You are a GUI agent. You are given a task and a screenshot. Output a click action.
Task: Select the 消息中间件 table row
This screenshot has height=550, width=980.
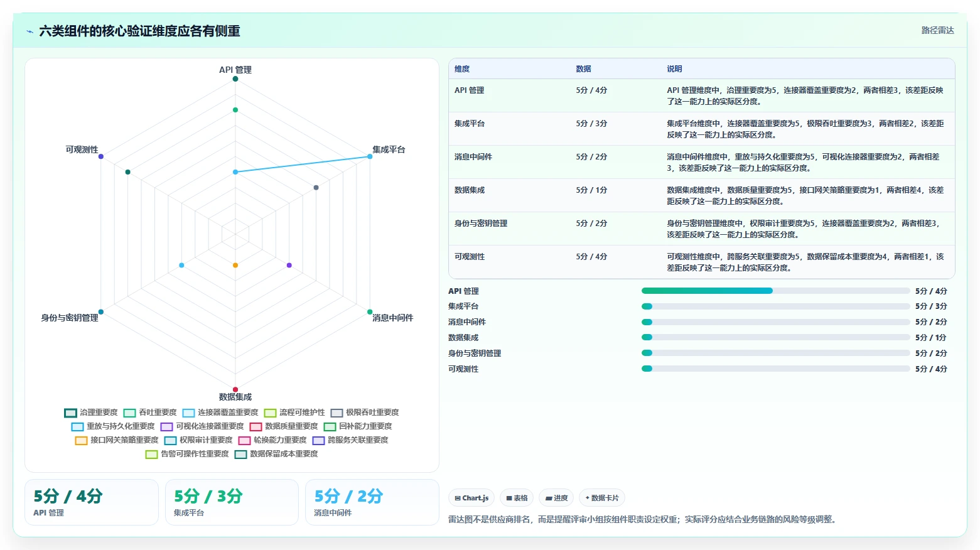point(702,162)
